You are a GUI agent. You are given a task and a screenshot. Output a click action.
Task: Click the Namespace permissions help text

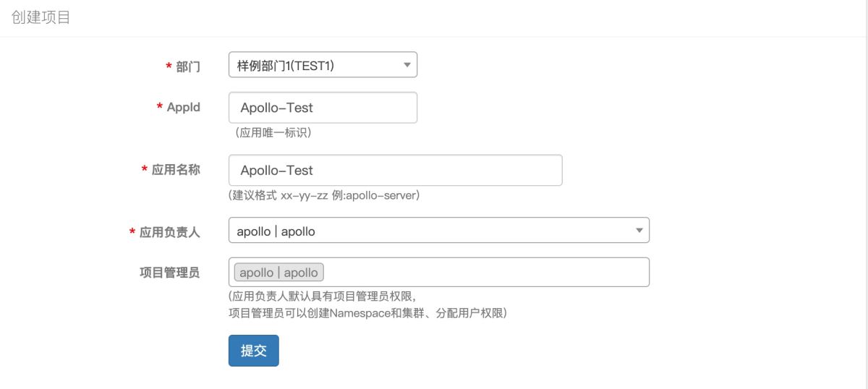point(367,313)
